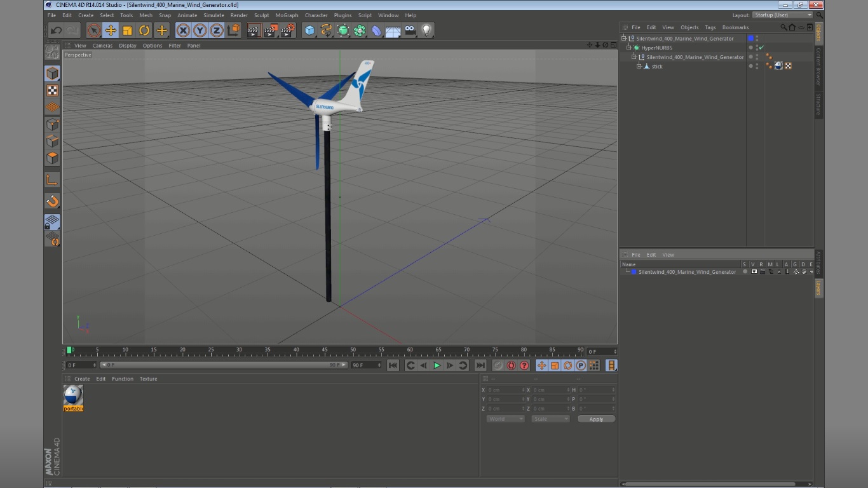Toggle the locked workplane icon
Image resolution: width=868 pixels, height=488 pixels.
[x=52, y=222]
